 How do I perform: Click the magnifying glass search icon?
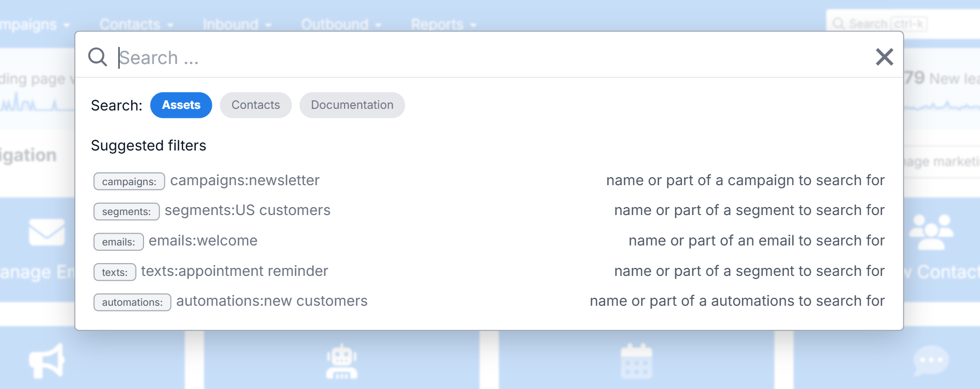(98, 57)
